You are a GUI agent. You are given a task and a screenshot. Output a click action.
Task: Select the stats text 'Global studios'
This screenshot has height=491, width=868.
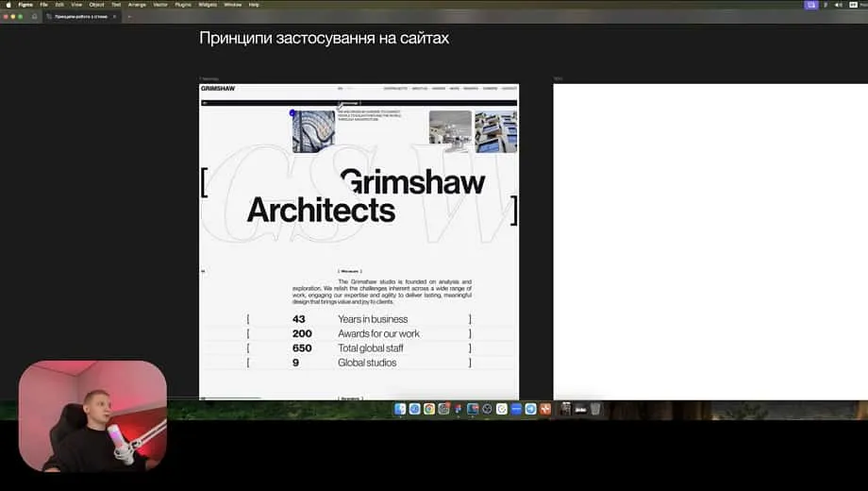[x=367, y=363]
